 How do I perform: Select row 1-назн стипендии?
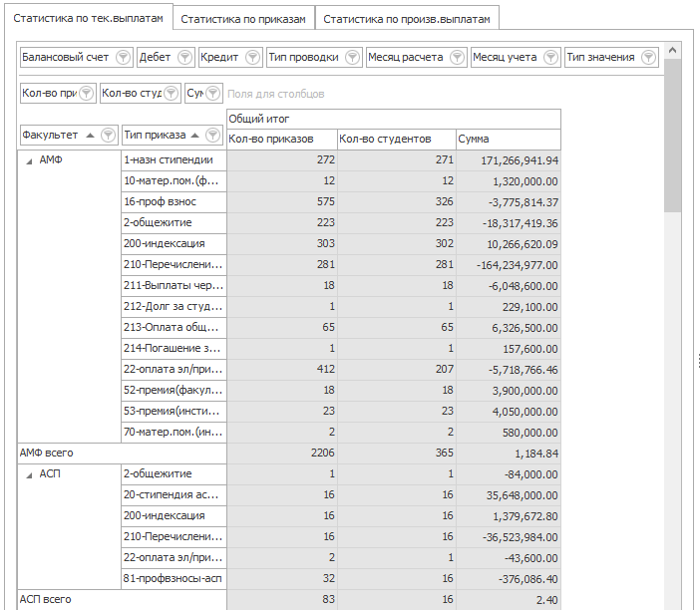click(x=174, y=160)
